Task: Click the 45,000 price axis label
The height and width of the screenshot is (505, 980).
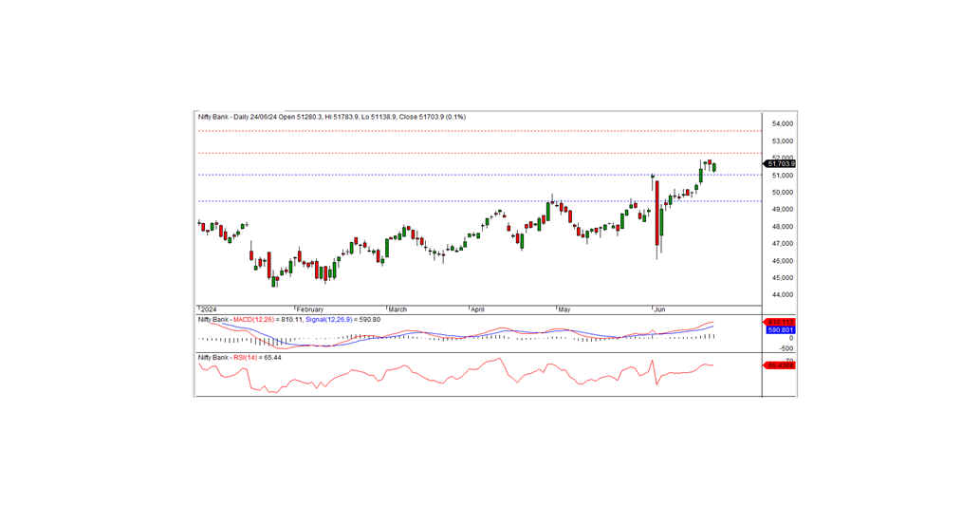Action: click(783, 277)
